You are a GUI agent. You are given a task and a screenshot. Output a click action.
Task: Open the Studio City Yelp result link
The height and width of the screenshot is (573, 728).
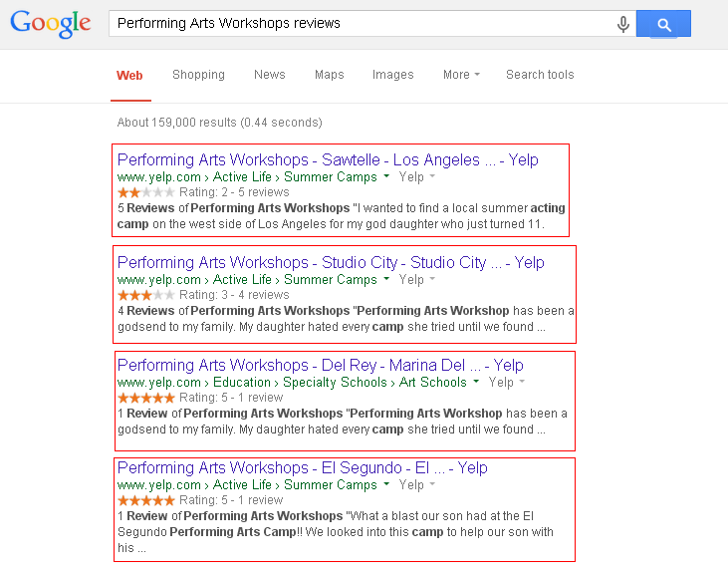tap(331, 262)
